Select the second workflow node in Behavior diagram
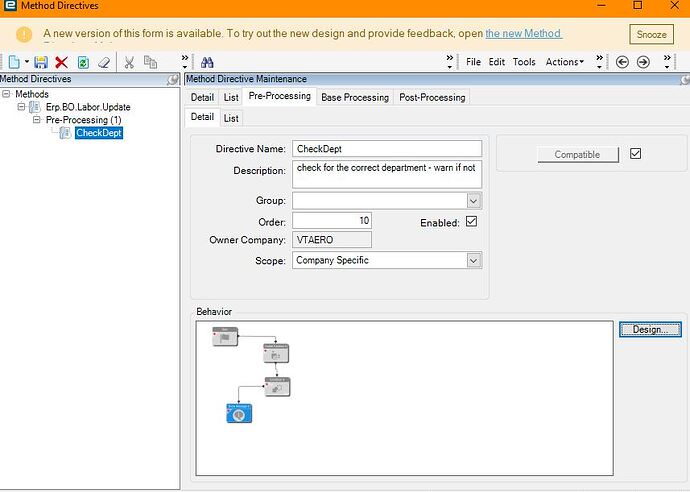Screen dimensions: 690x492 pos(276,353)
